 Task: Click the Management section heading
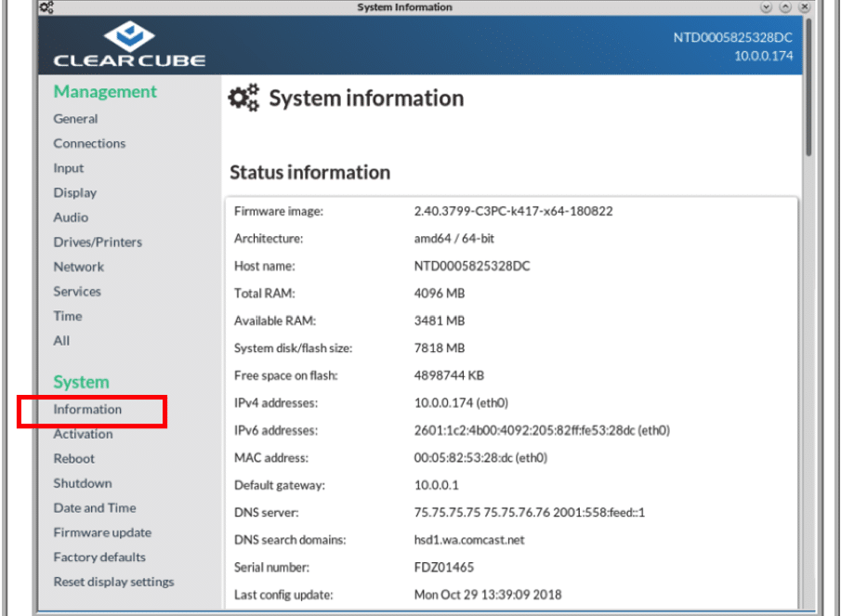click(105, 92)
